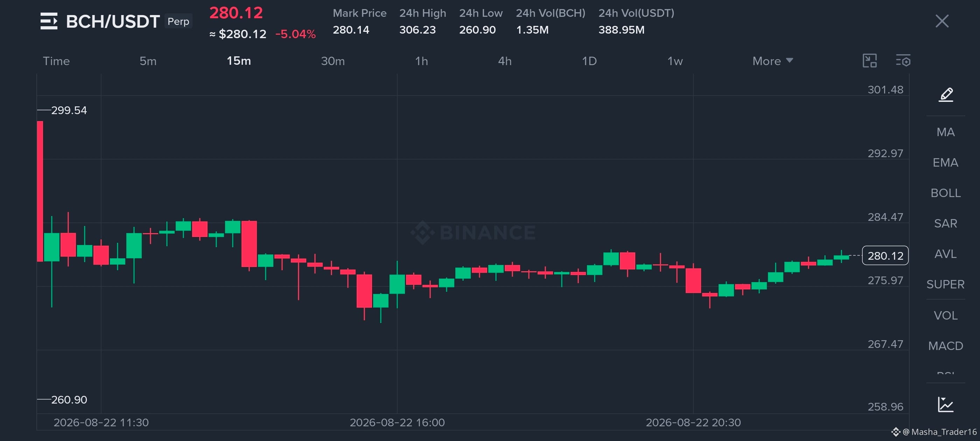
Task: Click the 2026-08-22 20:30 time label
Action: [x=693, y=422]
